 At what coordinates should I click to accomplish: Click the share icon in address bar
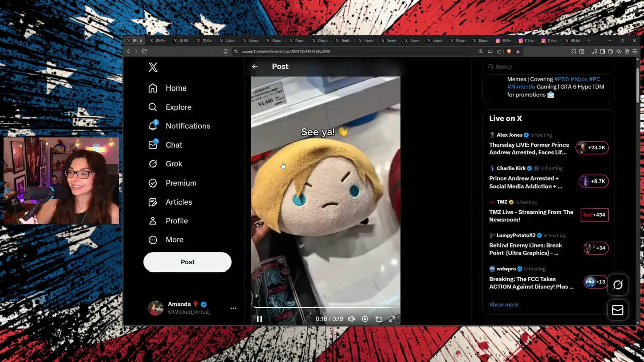[499, 51]
